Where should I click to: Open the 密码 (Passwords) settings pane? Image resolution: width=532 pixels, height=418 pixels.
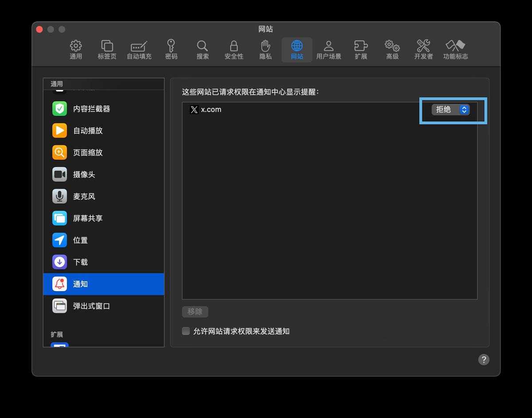(x=171, y=49)
